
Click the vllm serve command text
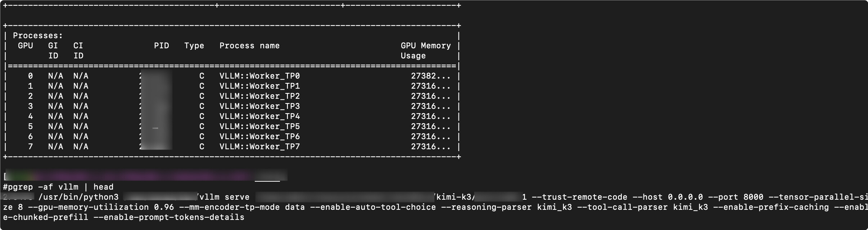pos(225,197)
